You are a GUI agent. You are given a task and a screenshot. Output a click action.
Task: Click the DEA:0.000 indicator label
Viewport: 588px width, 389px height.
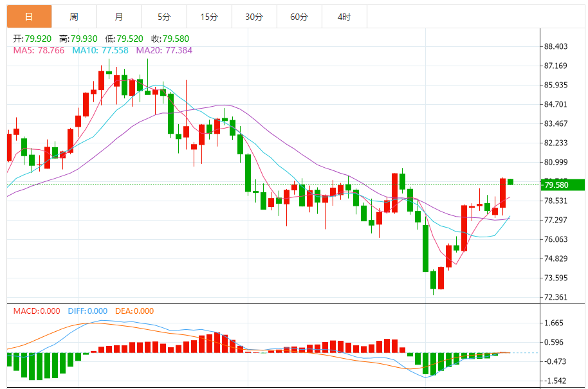tap(134, 311)
